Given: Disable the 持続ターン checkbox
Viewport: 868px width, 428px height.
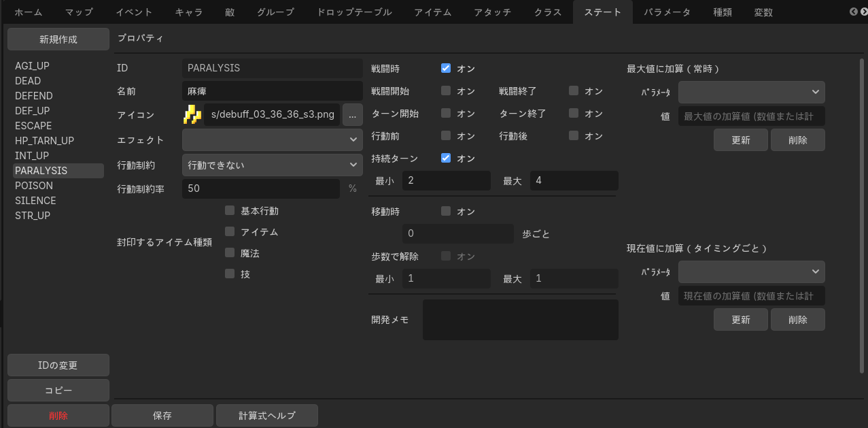Looking at the screenshot, I should click(x=446, y=158).
